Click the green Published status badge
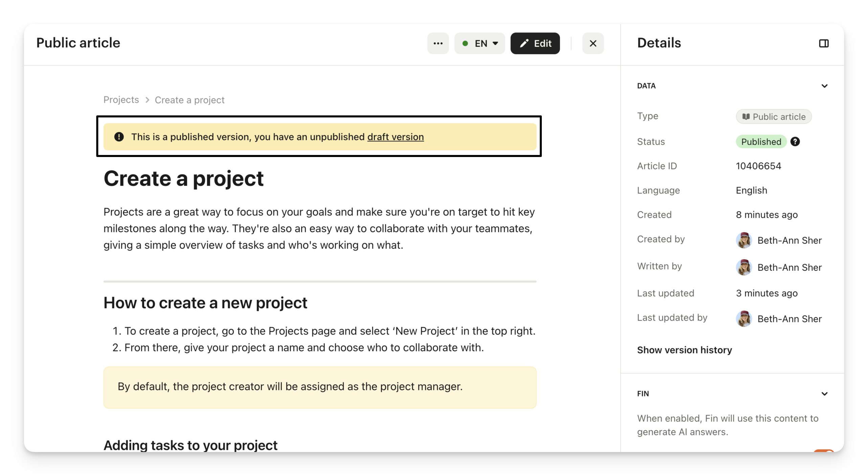The image size is (868, 476). [x=761, y=142]
